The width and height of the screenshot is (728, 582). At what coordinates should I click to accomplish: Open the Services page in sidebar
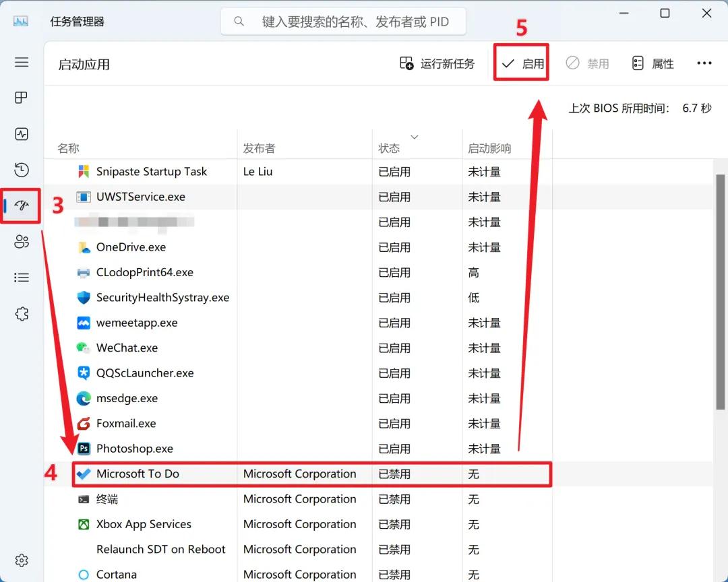pyautogui.click(x=22, y=314)
